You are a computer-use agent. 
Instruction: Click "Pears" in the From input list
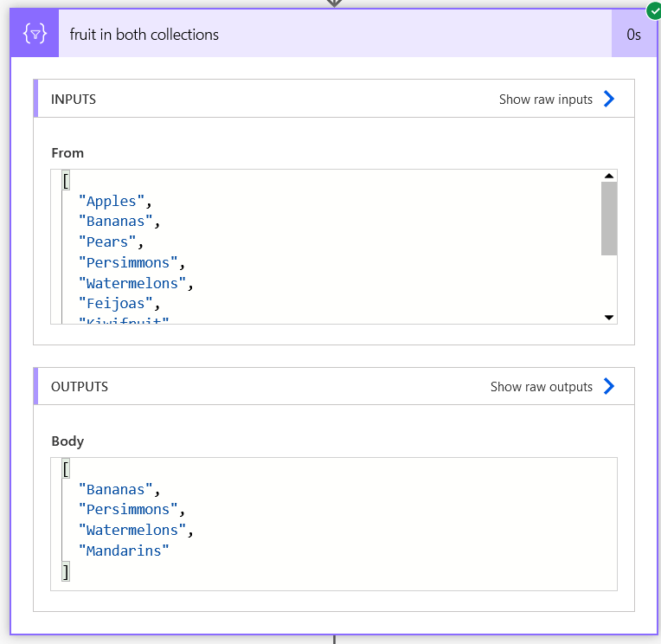pyautogui.click(x=107, y=242)
